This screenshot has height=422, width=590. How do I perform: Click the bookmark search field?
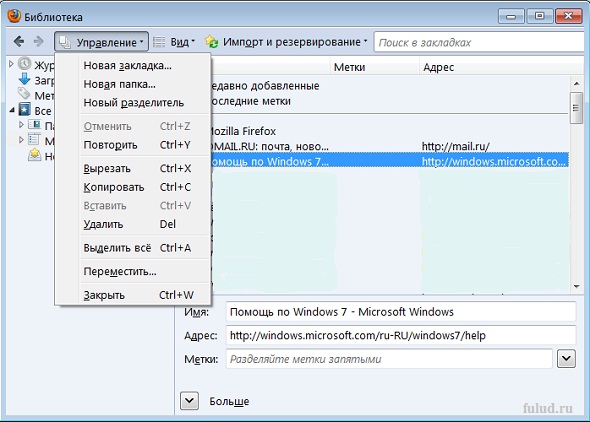[x=479, y=42]
